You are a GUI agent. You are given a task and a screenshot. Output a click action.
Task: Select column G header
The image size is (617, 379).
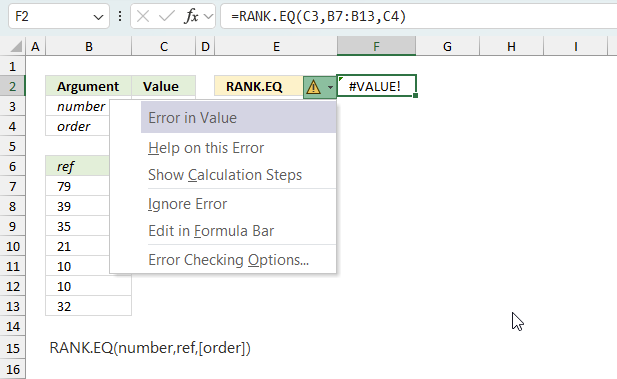447,47
